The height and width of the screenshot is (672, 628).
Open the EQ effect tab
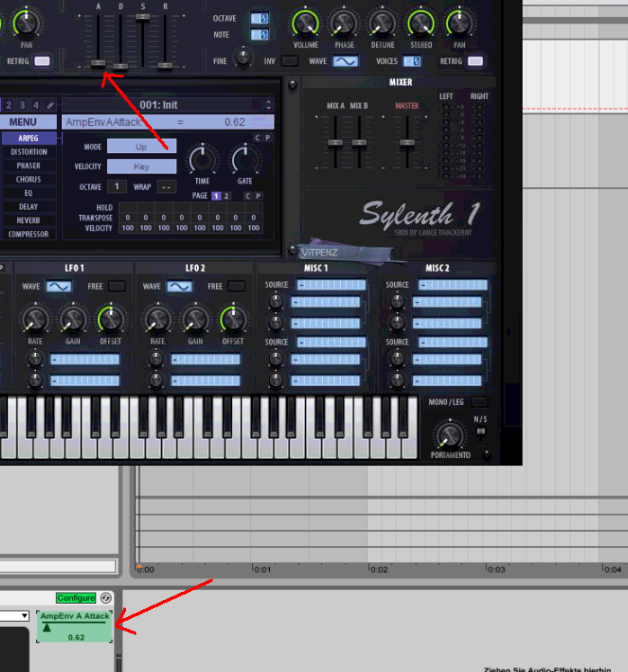tap(28, 193)
